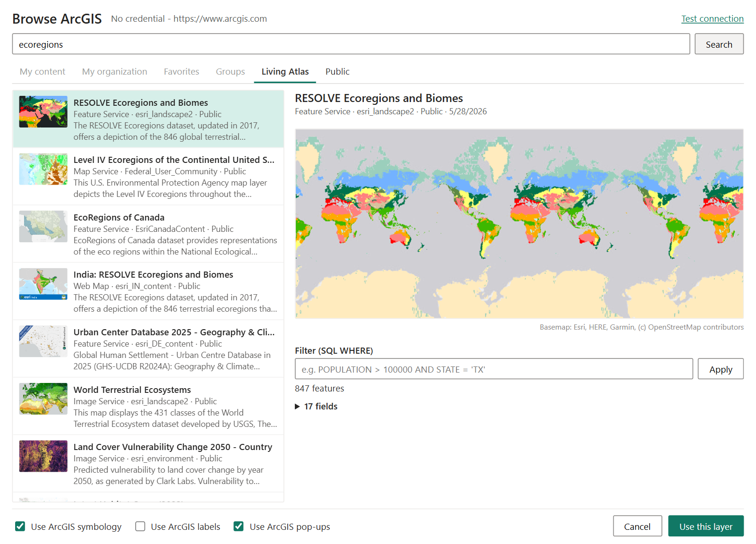The width and height of the screenshot is (756, 544).
Task: Switch to My content tab
Action: click(x=43, y=72)
